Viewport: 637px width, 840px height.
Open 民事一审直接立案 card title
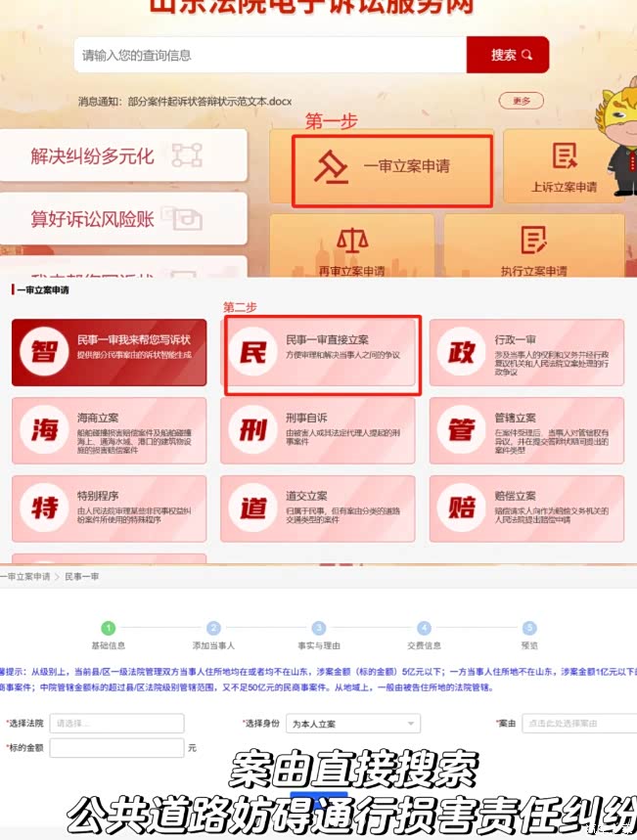pyautogui.click(x=327, y=339)
